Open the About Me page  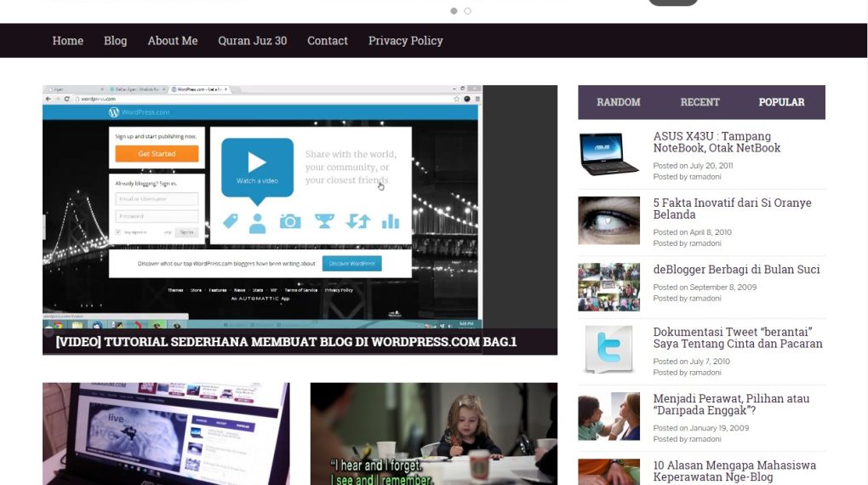tap(172, 41)
